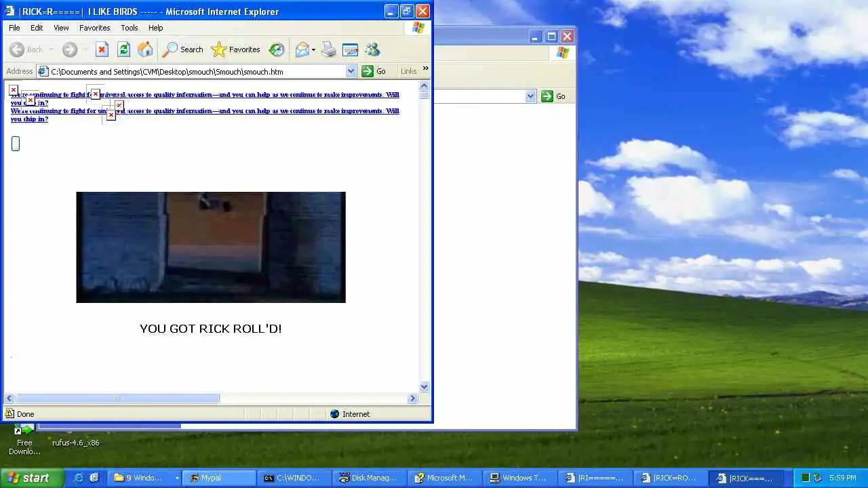Click the Windows flag logo in background window
Viewport: 868px width, 488px height.
[x=563, y=53]
